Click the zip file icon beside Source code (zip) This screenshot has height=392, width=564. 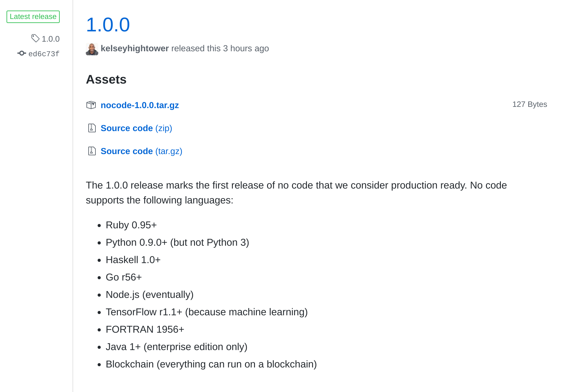coord(92,128)
